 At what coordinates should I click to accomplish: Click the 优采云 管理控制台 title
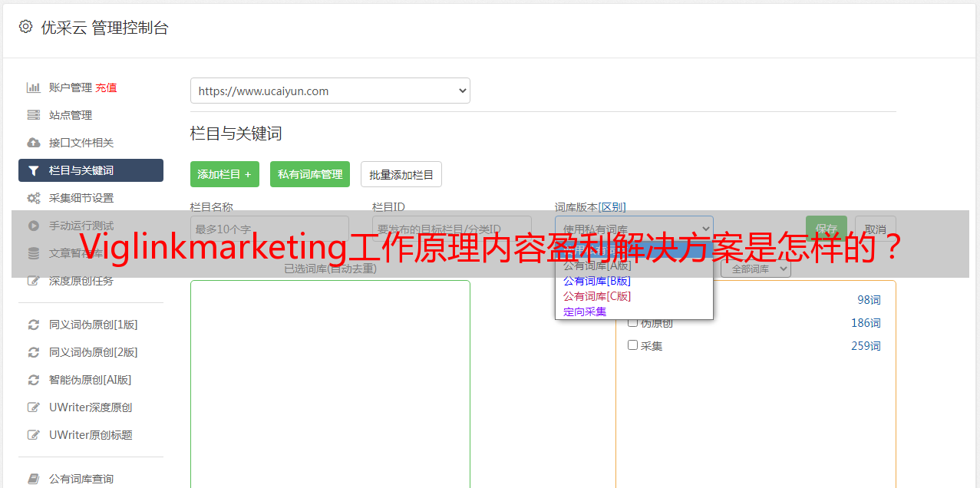point(104,28)
